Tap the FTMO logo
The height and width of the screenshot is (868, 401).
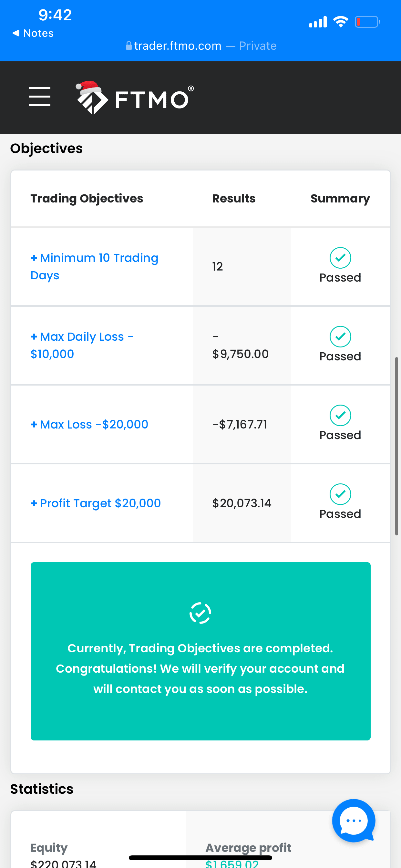(135, 98)
